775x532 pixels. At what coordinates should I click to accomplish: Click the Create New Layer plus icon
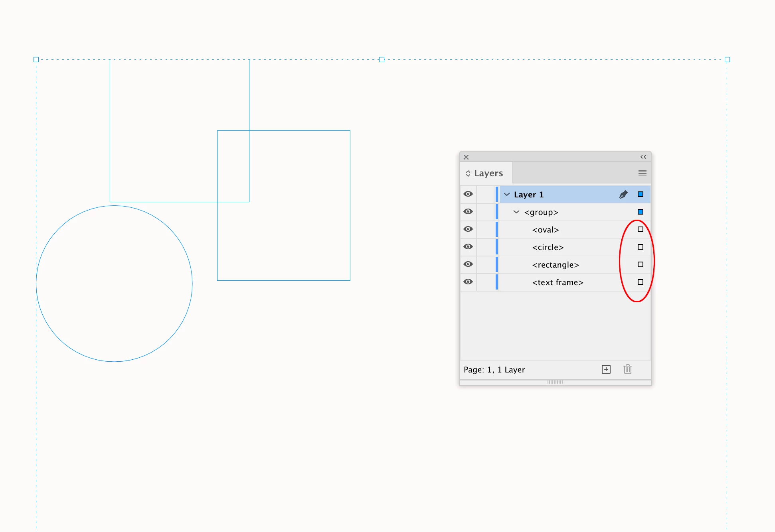(x=606, y=369)
